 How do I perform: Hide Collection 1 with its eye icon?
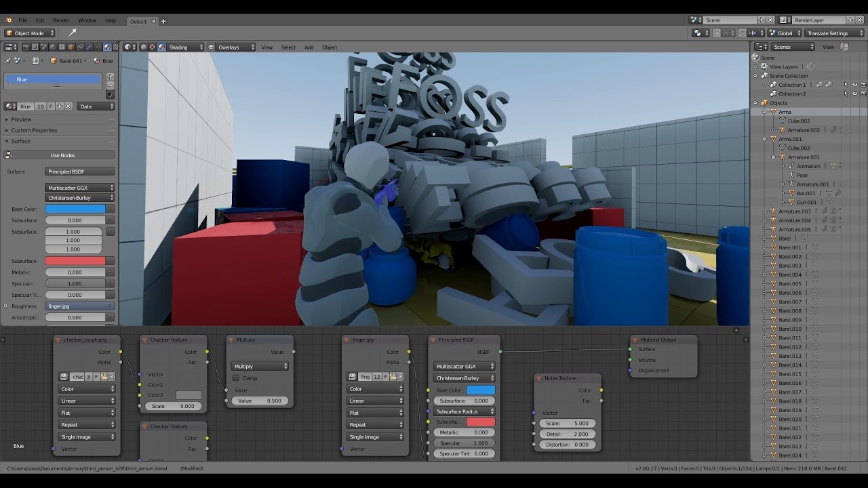click(x=854, y=85)
